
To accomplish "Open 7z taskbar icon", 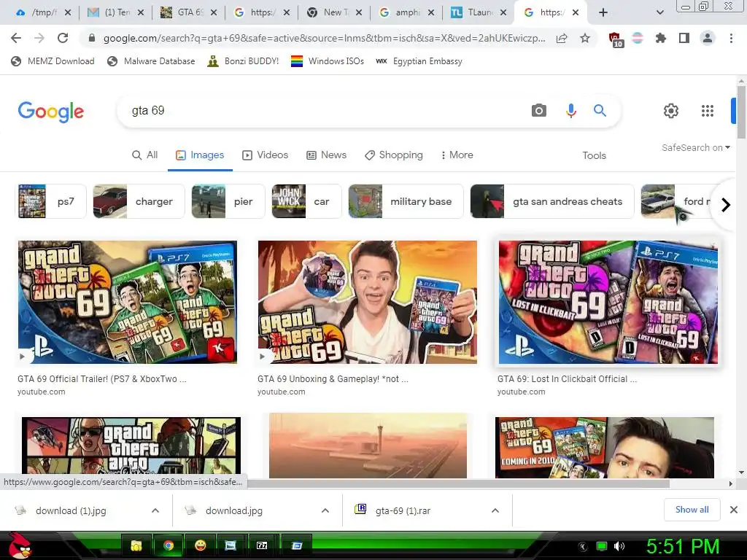I will [262, 545].
